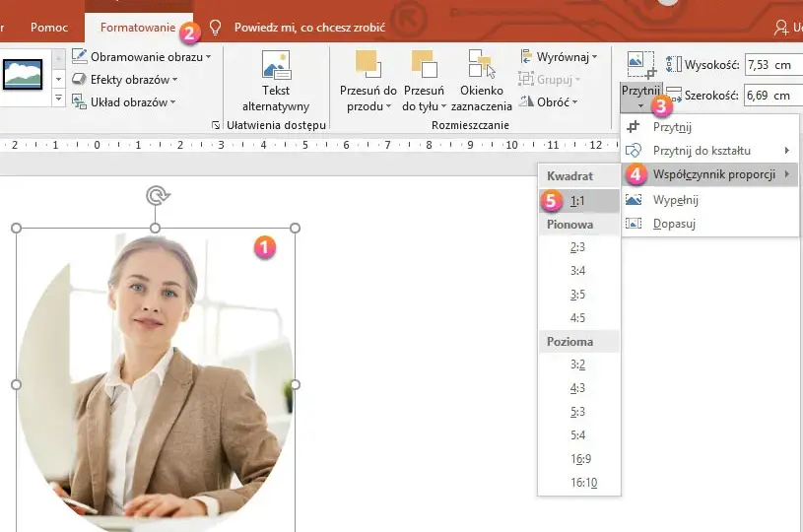Viewport: 803px width, 532px height.
Task: Open Efekty obrazów dropdown
Action: pos(124,80)
